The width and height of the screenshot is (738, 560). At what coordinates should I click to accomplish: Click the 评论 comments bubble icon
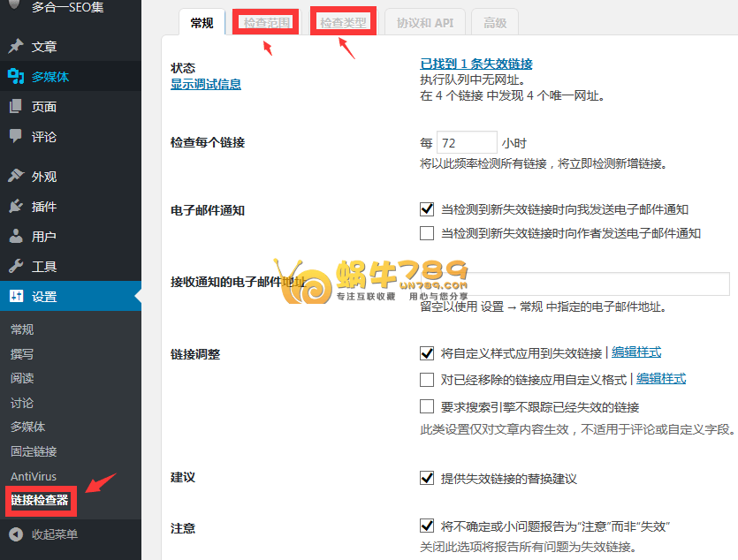tap(16, 137)
